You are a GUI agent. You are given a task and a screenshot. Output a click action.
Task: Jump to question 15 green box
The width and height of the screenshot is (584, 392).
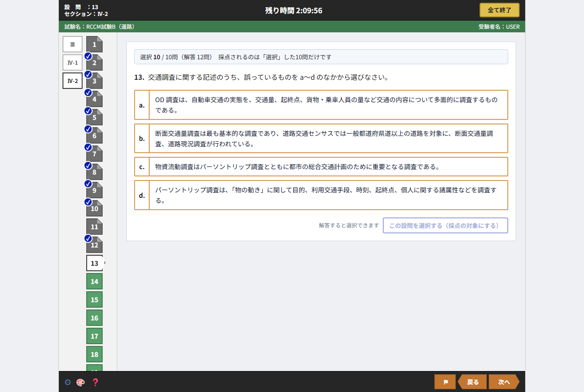tap(94, 299)
